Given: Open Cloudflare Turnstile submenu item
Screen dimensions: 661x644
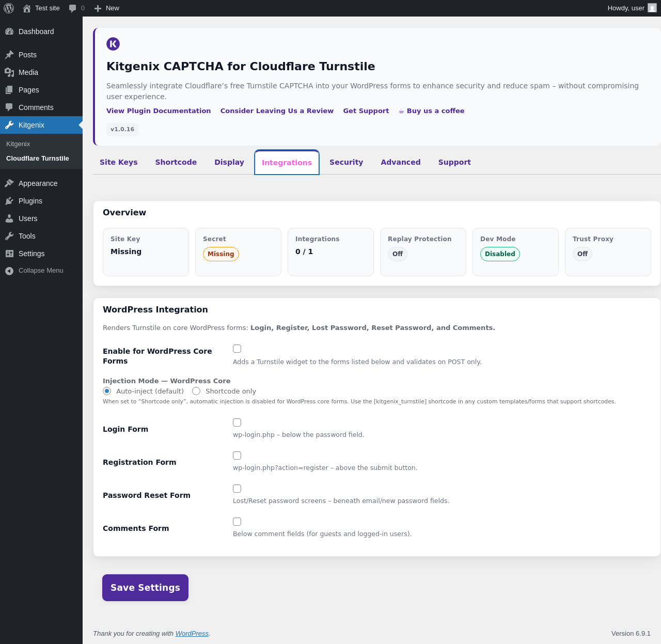Looking at the screenshot, I should pyautogui.click(x=37, y=159).
